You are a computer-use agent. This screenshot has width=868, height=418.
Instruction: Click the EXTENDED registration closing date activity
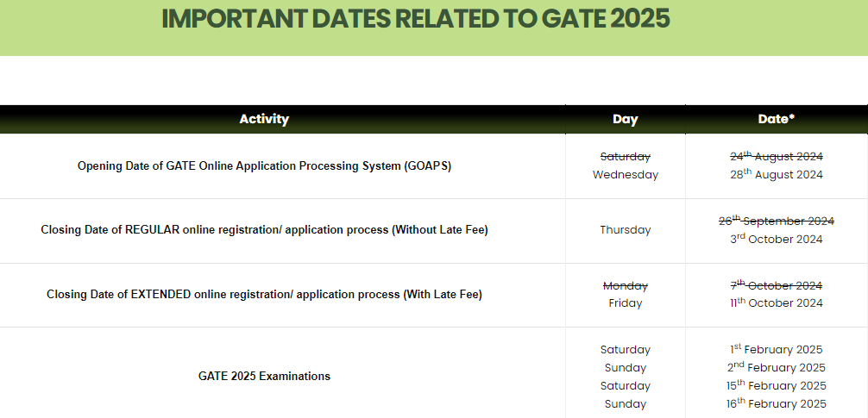tap(264, 295)
